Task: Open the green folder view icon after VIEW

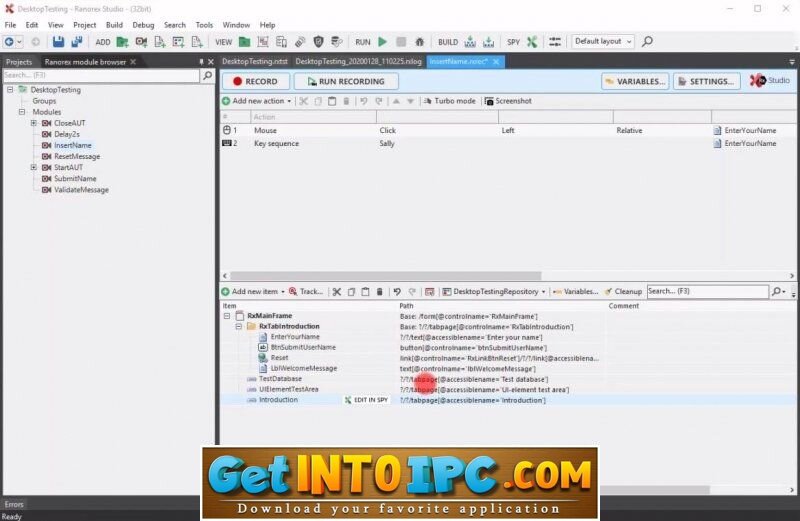Action: [244, 42]
